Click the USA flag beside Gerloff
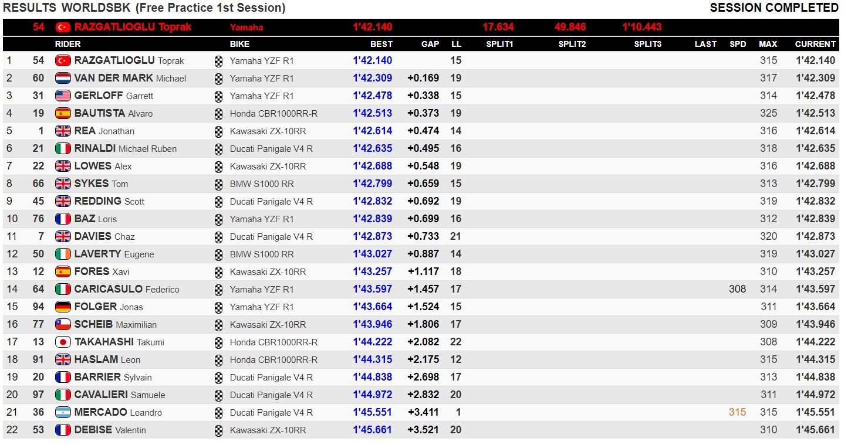The height and width of the screenshot is (445, 868). tap(63, 96)
